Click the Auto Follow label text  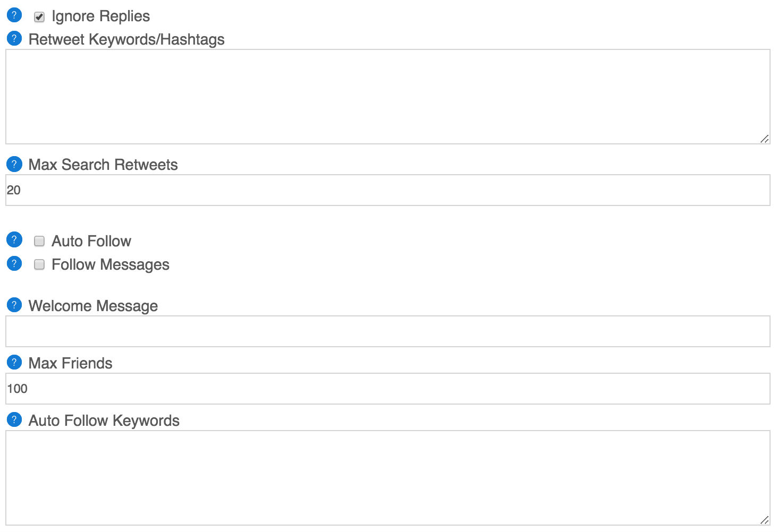91,241
